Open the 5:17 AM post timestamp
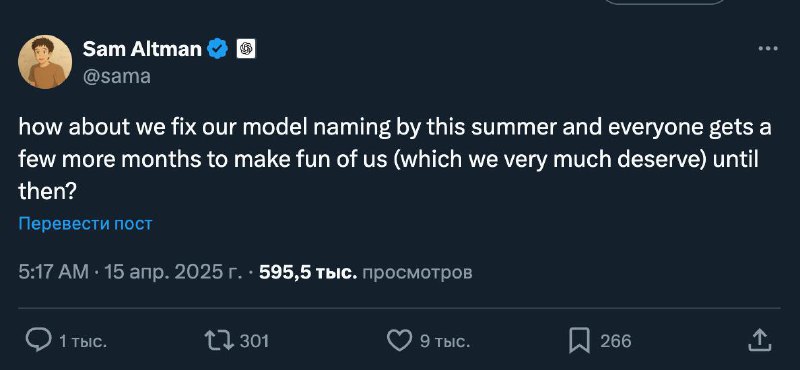 [x=54, y=273]
